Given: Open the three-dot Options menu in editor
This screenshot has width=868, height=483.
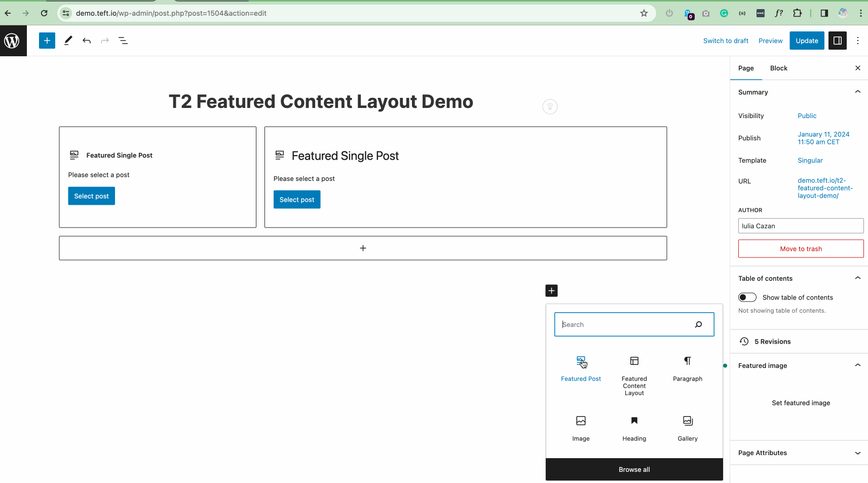Looking at the screenshot, I should click(857, 41).
